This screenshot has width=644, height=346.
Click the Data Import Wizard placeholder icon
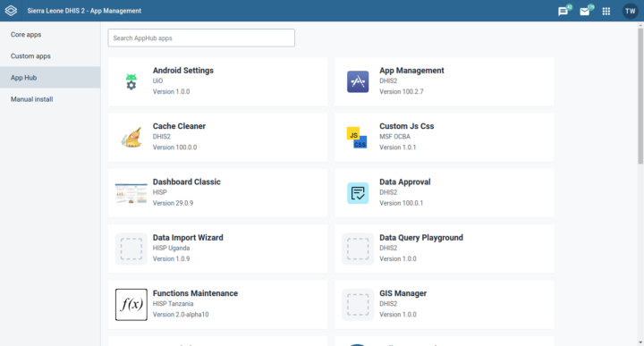point(131,249)
